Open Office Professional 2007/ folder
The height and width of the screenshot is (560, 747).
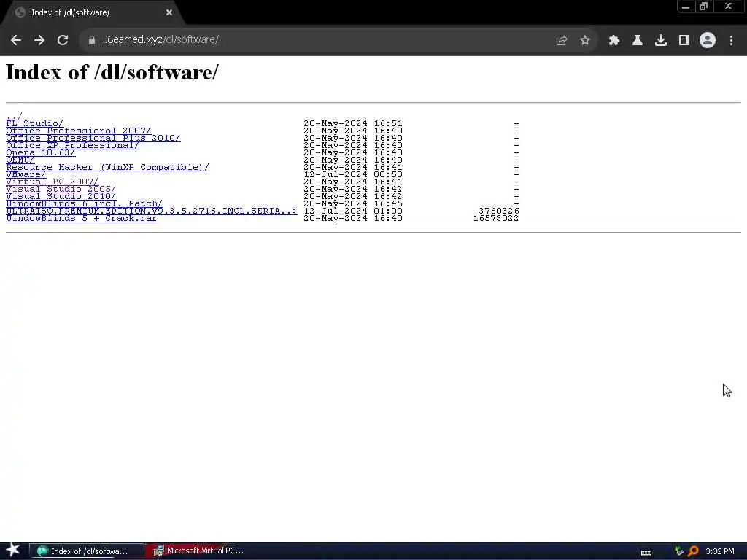coord(79,131)
